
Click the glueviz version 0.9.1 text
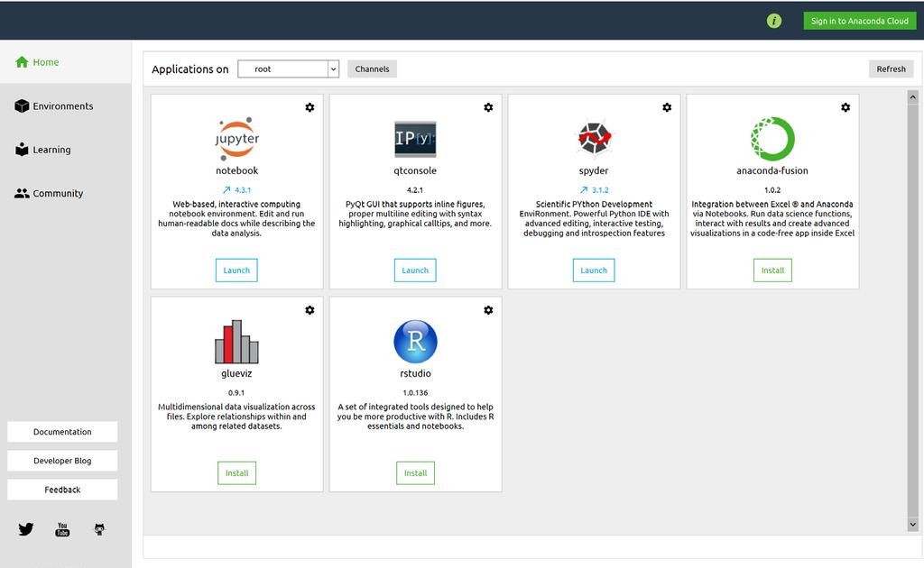click(236, 392)
